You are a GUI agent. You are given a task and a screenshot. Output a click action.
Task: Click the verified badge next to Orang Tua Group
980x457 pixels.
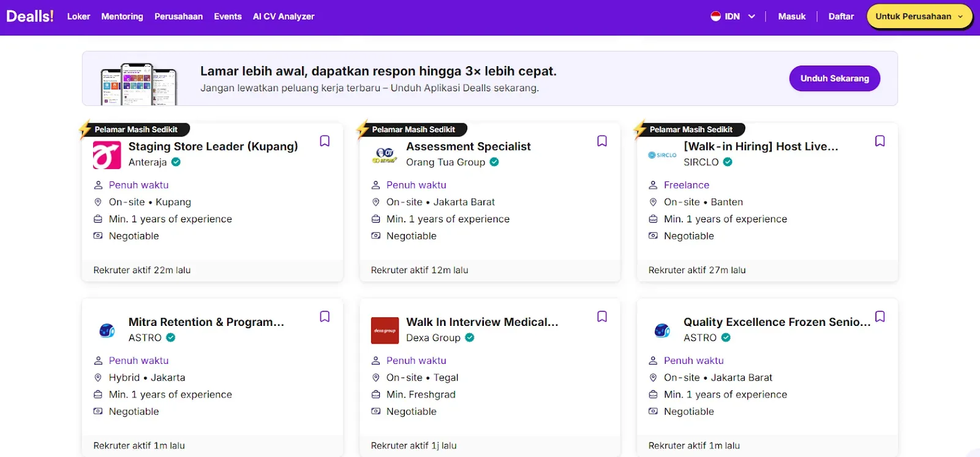(x=494, y=162)
